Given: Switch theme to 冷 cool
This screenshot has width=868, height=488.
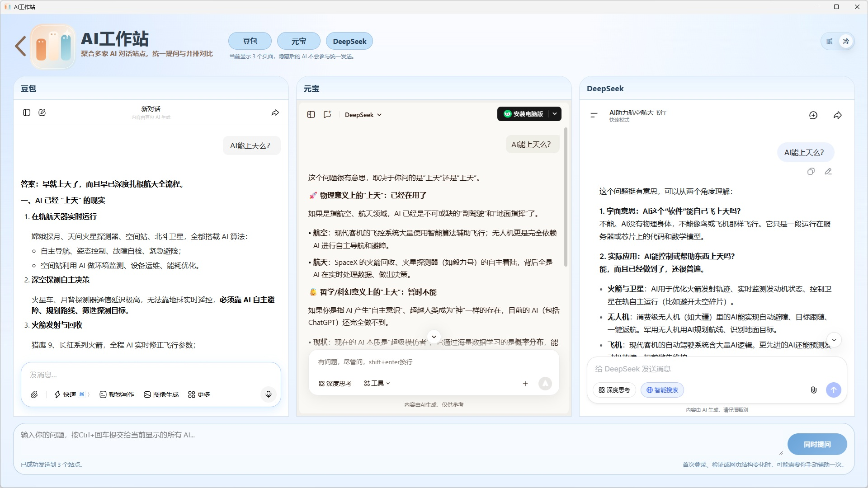Looking at the screenshot, I should (846, 41).
